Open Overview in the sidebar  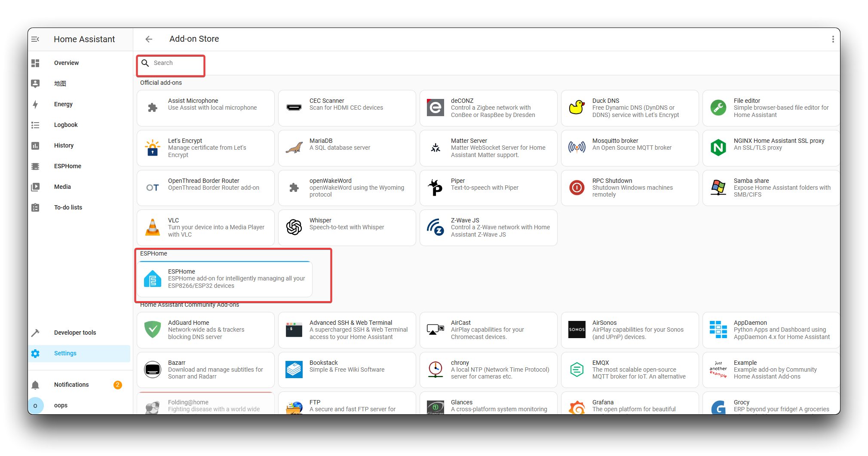(80, 63)
